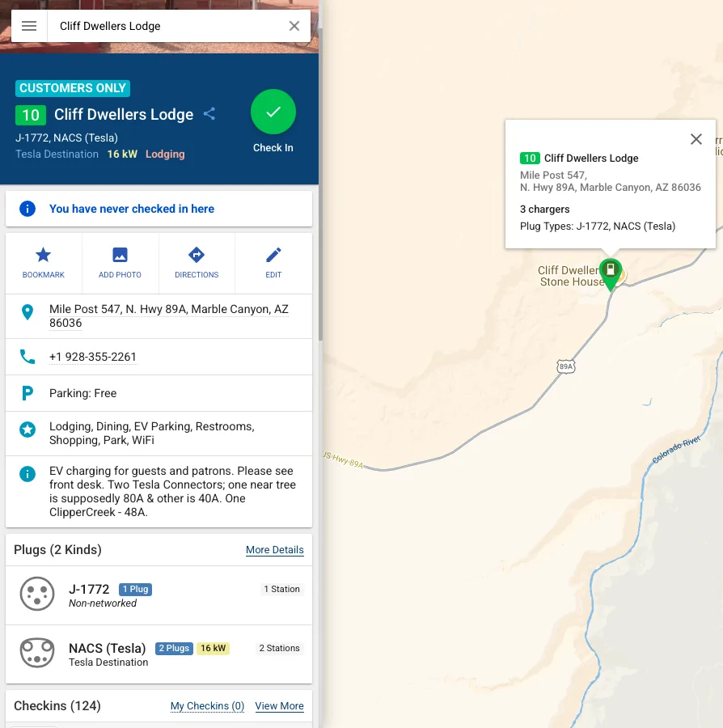This screenshot has width=723, height=728.
Task: Click '3 chargers' in the map popup
Action: click(544, 210)
